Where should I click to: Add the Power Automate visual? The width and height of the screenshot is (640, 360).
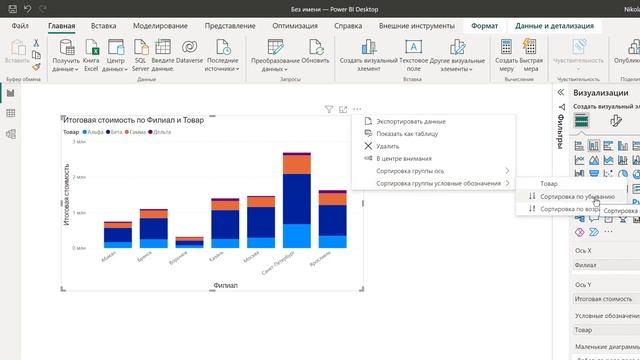coord(594,232)
